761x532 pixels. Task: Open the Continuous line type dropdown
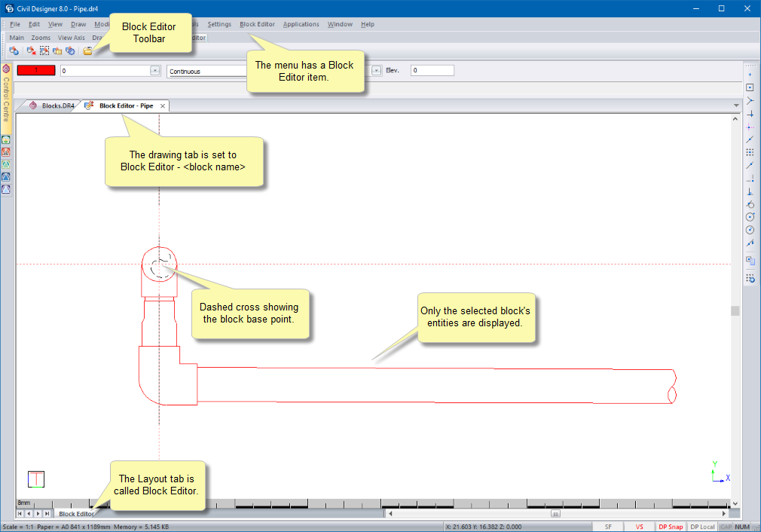pos(207,71)
